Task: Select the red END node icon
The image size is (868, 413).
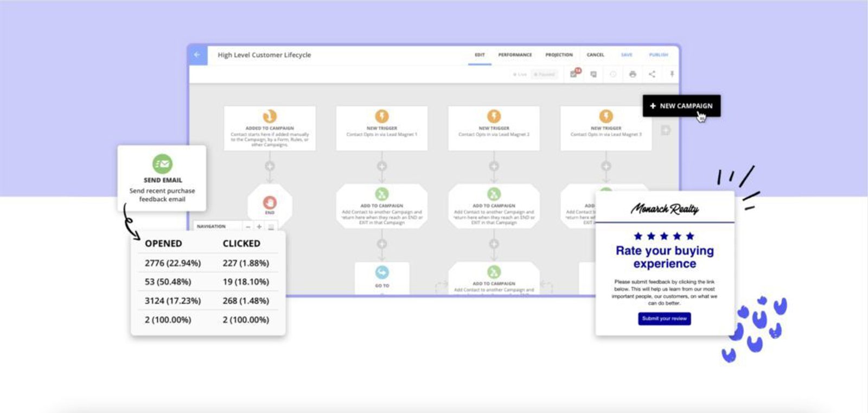Action: [270, 202]
